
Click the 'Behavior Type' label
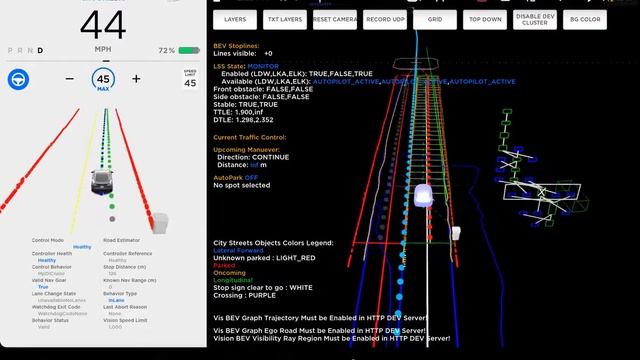(120, 293)
